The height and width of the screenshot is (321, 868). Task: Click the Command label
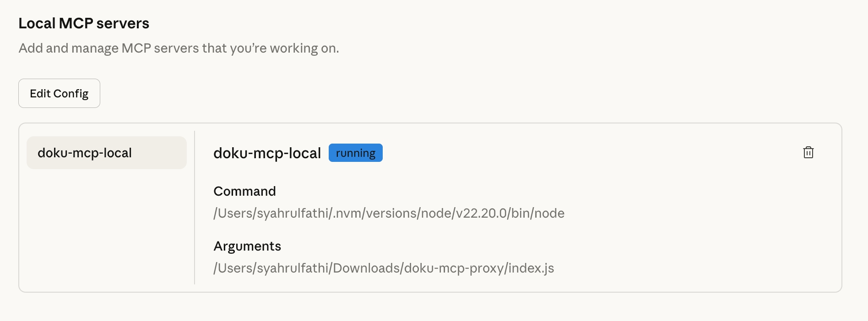coord(244,191)
